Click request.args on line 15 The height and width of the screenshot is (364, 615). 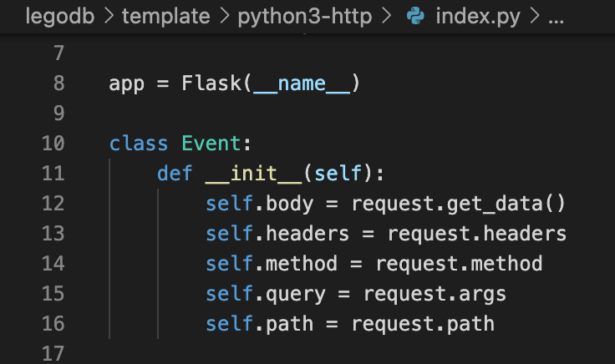click(435, 294)
